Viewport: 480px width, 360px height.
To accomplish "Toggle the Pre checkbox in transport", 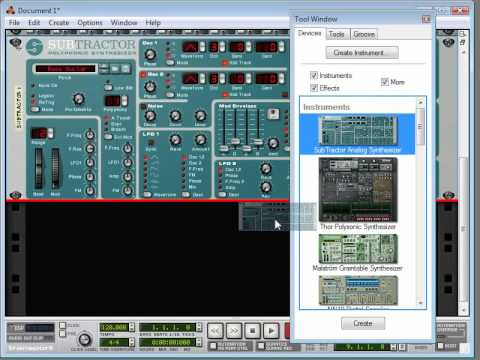I will (62, 333).
